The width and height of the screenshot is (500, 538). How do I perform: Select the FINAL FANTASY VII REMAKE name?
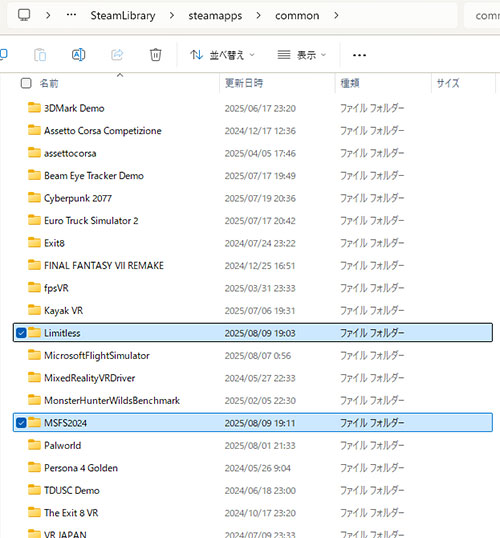pyautogui.click(x=104, y=265)
